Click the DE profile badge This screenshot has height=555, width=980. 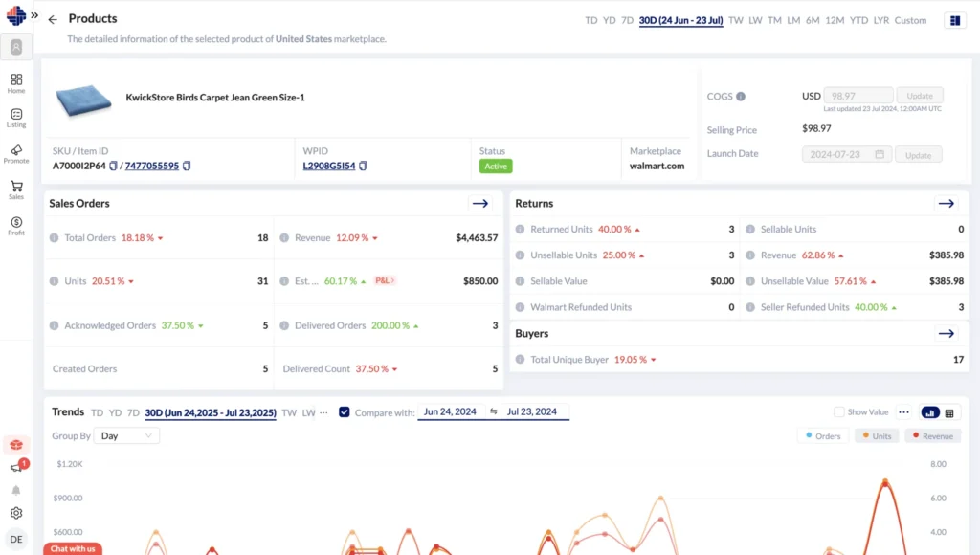tap(16, 539)
